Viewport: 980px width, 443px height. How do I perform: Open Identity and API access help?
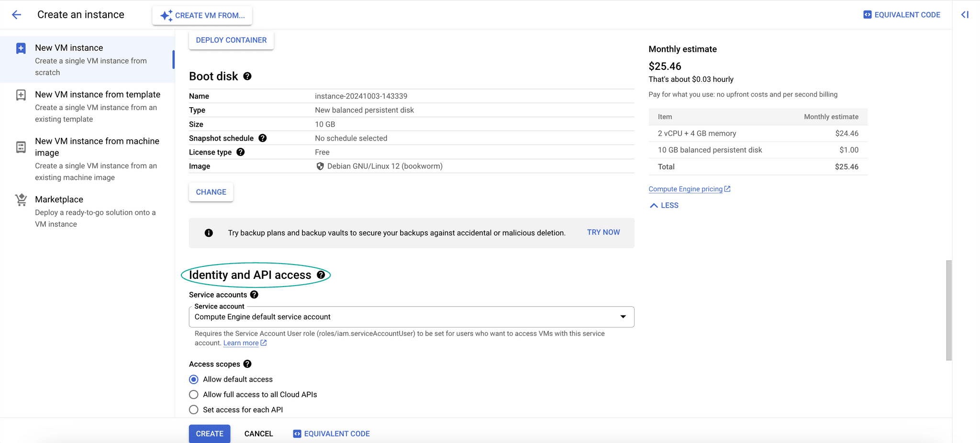click(321, 275)
